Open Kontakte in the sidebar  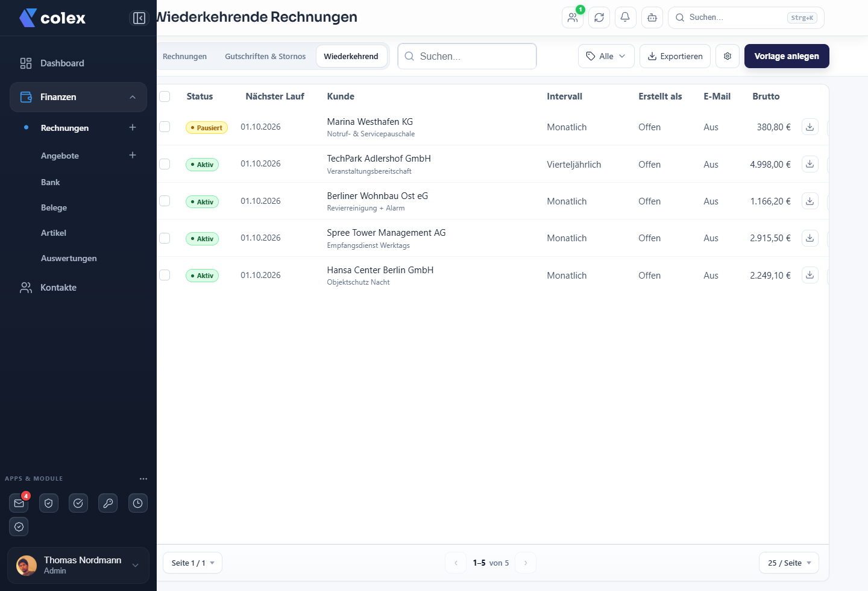coord(78,288)
